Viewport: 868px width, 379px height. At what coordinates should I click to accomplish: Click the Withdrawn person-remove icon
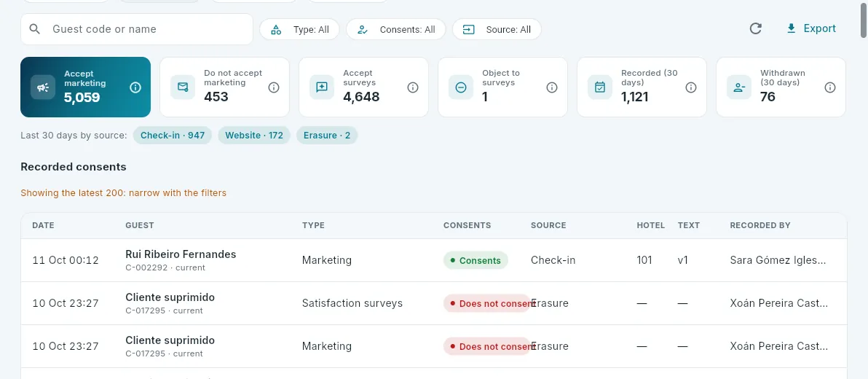(x=738, y=87)
